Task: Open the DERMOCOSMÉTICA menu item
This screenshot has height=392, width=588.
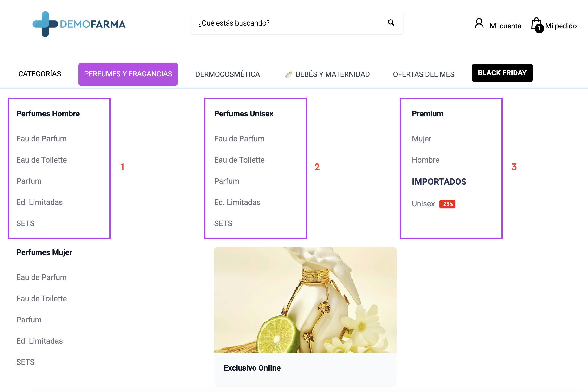Action: [x=228, y=74]
